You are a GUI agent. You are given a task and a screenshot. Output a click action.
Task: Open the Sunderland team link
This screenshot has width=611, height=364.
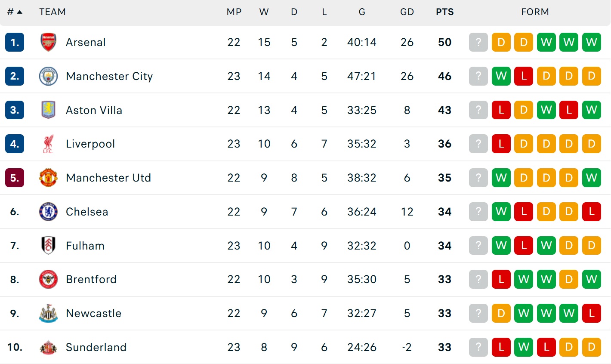click(96, 347)
